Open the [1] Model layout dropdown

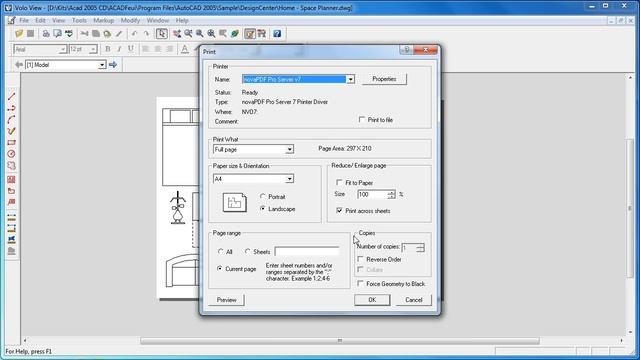pos(102,65)
